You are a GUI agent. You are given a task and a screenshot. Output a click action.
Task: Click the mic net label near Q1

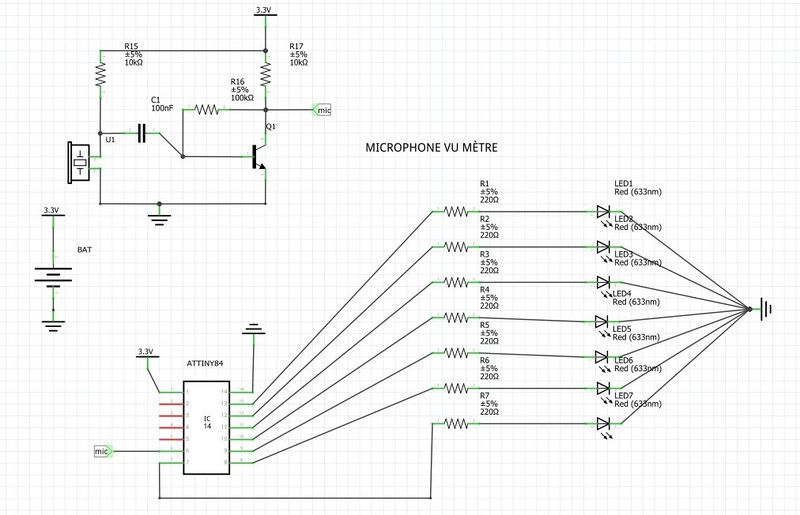322,110
